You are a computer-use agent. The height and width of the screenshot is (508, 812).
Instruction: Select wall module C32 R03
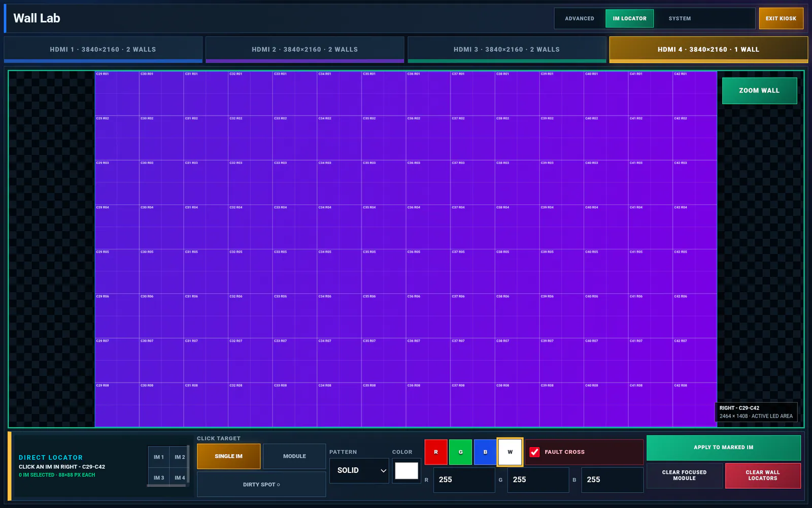(250, 182)
